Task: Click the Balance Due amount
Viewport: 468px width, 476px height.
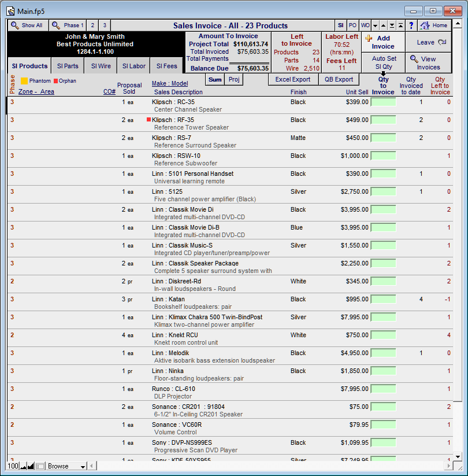Action: (x=253, y=68)
